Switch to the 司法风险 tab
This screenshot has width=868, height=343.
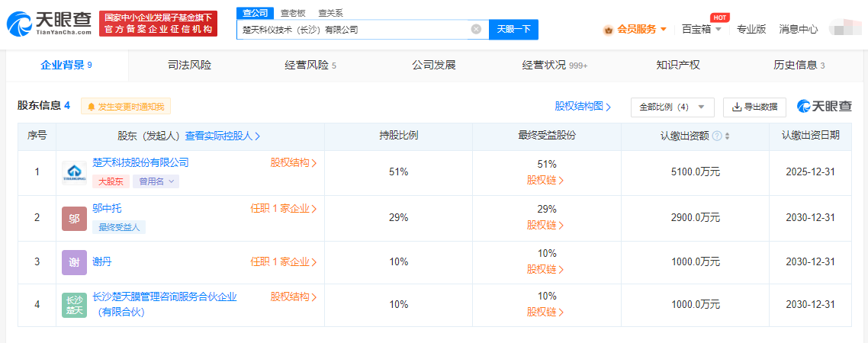189,66
